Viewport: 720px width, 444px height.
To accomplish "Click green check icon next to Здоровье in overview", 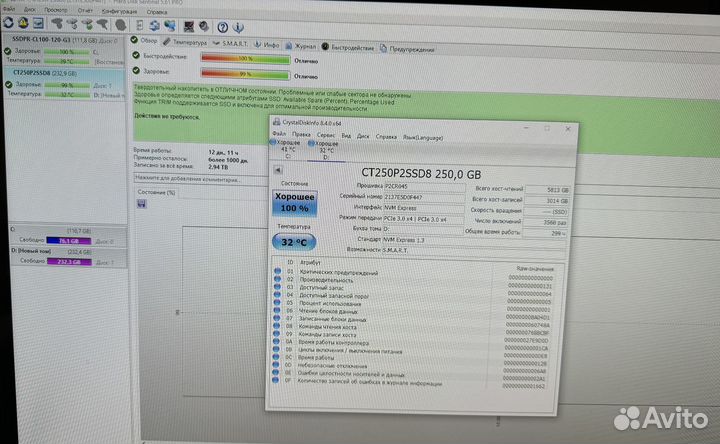I will tap(136, 71).
